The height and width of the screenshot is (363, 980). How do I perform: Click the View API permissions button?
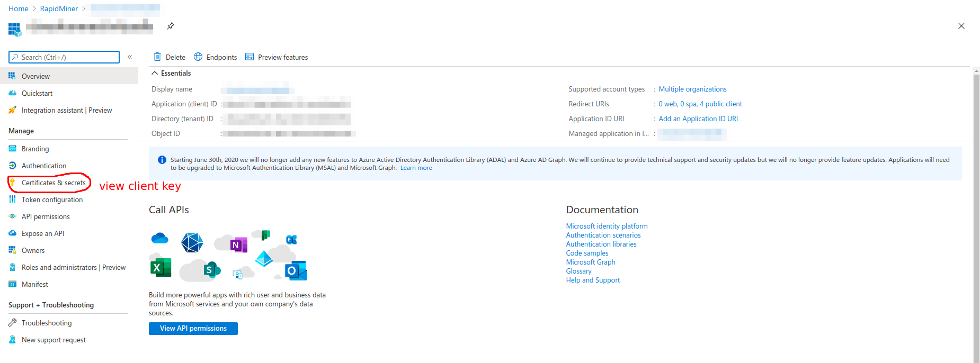(193, 329)
